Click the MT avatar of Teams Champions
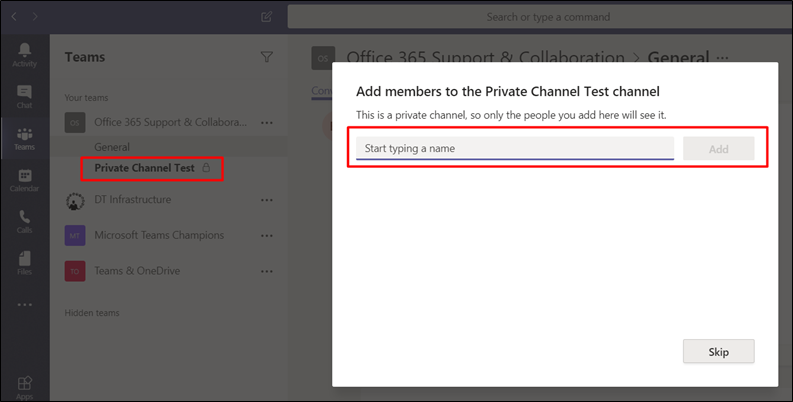The width and height of the screenshot is (793, 402). (x=75, y=236)
